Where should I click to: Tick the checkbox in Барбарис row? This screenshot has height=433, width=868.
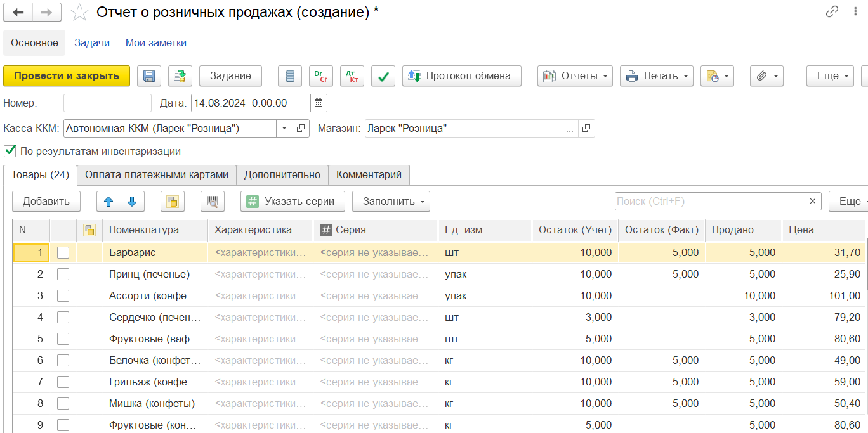[63, 252]
